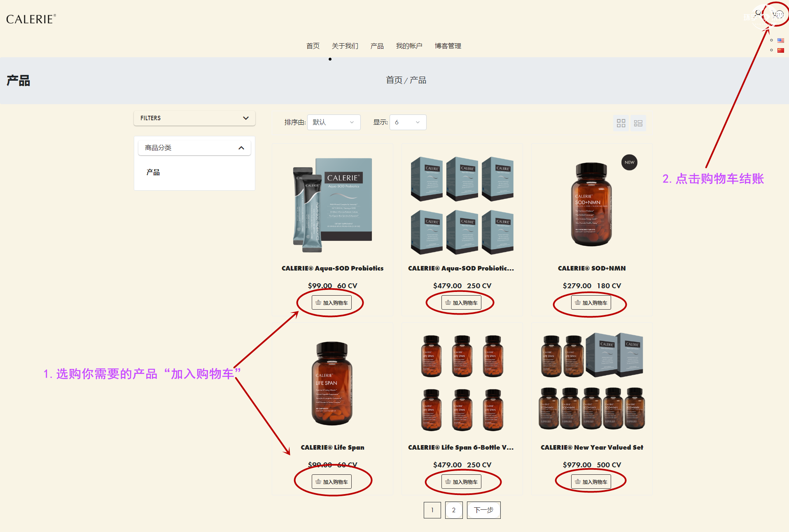Click the $279.00 180 CV price text
The width and height of the screenshot is (789, 532).
(592, 285)
